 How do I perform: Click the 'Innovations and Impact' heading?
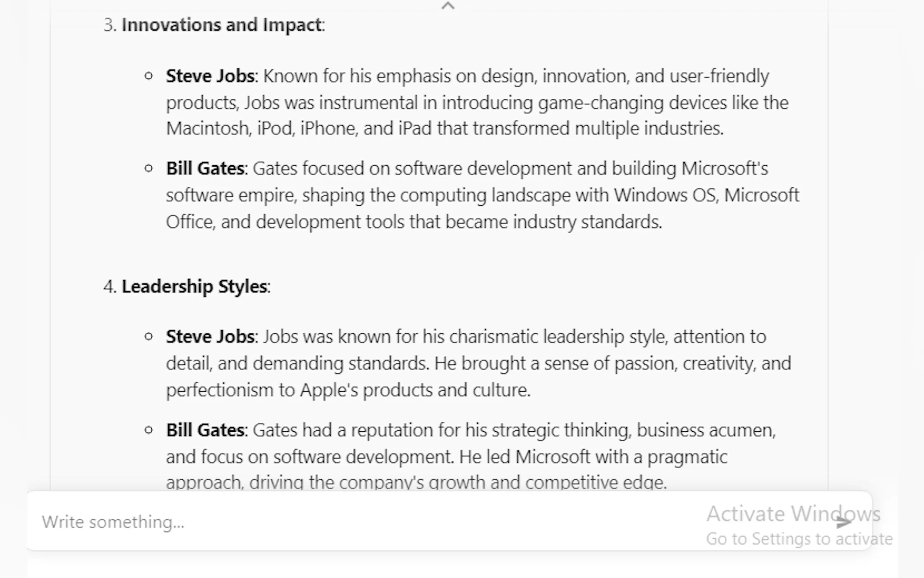point(222,25)
